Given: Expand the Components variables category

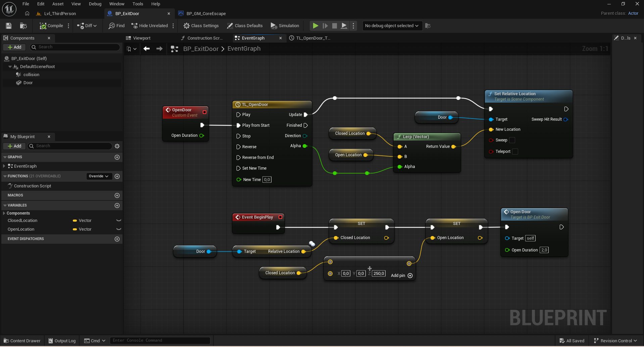Looking at the screenshot, I should click(4, 213).
